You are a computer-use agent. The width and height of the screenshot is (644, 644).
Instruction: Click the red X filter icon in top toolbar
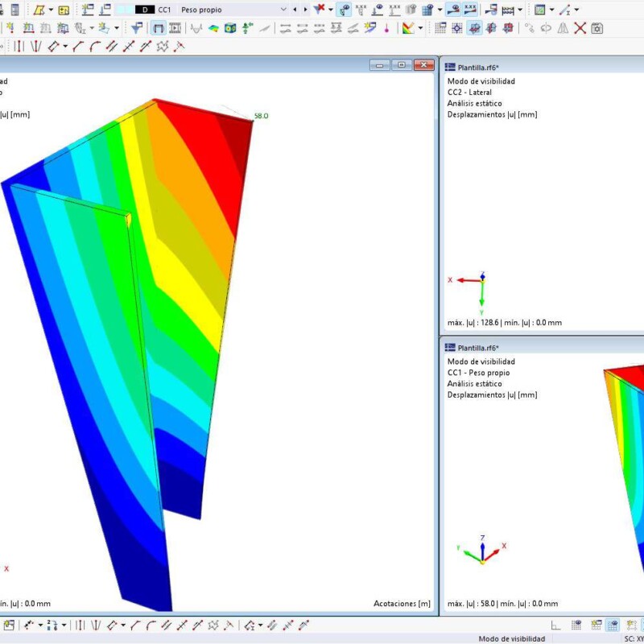coord(319,9)
